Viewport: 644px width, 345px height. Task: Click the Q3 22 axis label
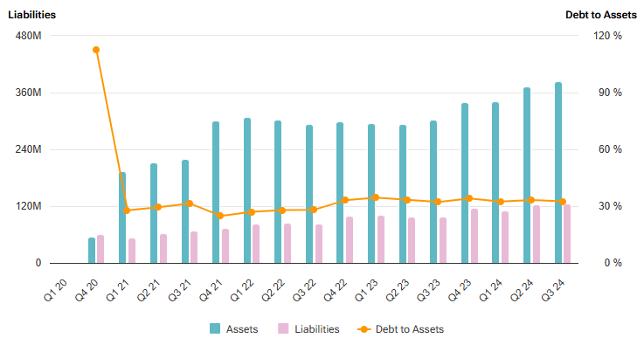[304, 290]
